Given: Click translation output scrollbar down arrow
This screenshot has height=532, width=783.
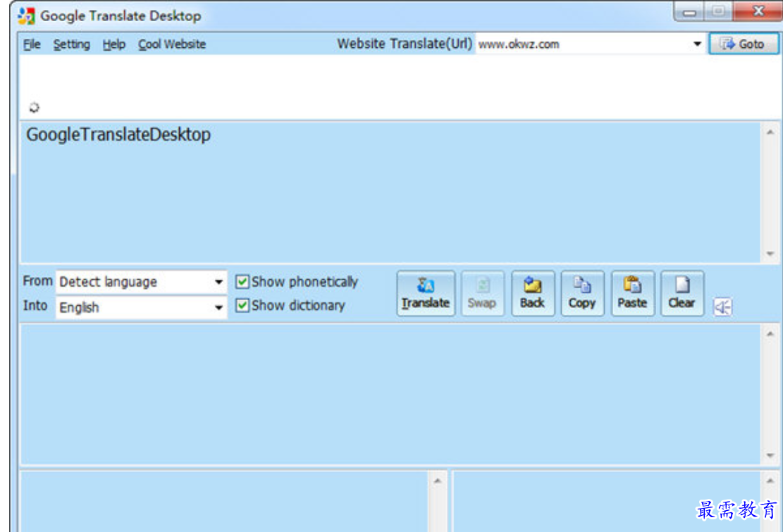Looking at the screenshot, I should pos(770,455).
